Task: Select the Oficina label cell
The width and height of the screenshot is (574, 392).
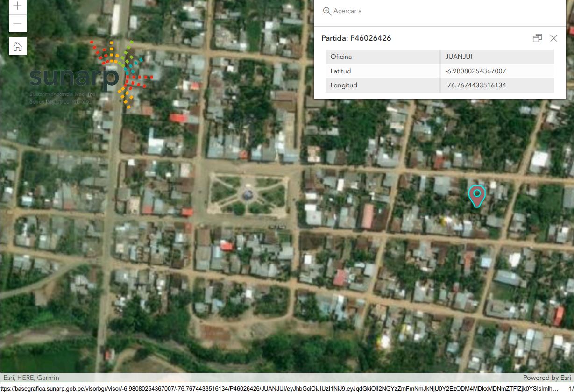Action: coord(341,57)
